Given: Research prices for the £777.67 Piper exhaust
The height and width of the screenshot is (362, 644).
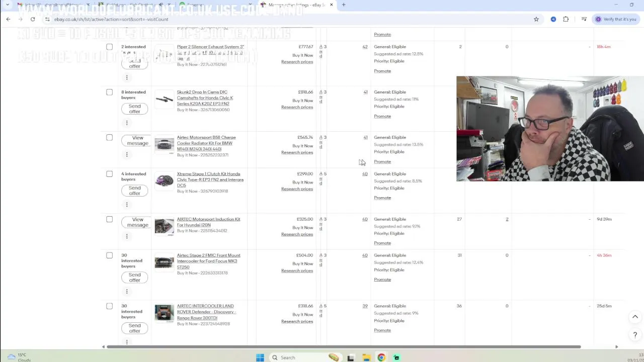Looking at the screenshot, I should [x=297, y=62].
